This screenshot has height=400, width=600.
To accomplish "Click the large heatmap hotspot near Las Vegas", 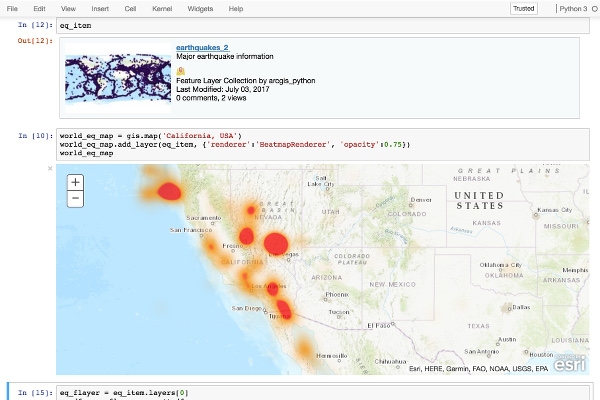I will [276, 243].
